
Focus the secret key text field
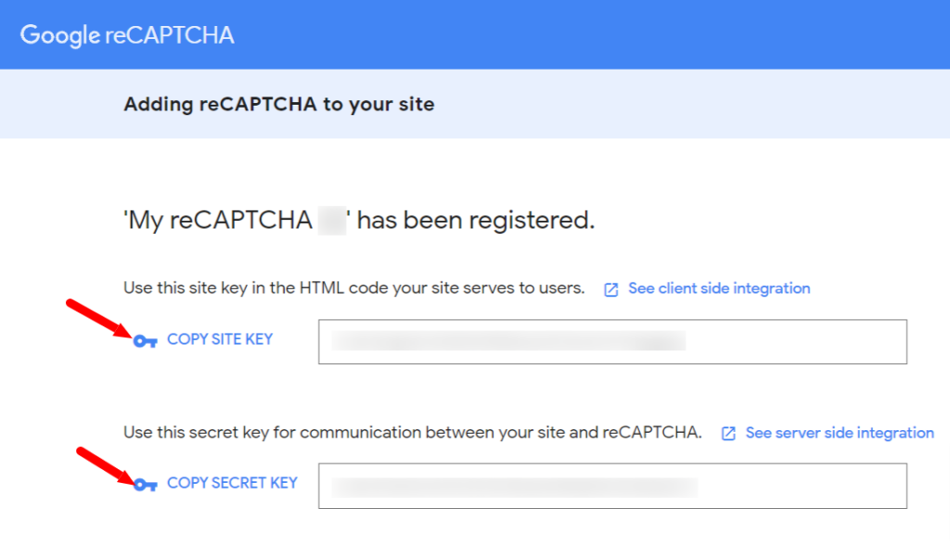point(612,486)
